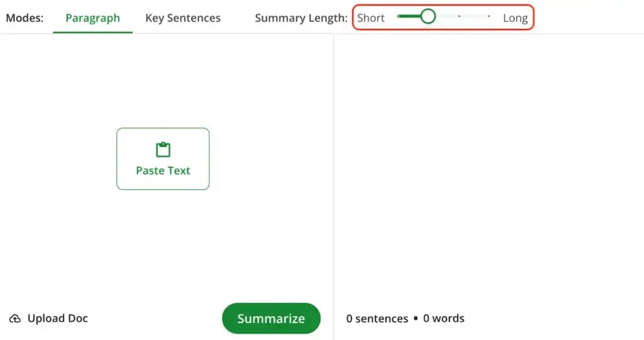Click the Modes: label
This screenshot has height=340, width=644.
pos(25,18)
